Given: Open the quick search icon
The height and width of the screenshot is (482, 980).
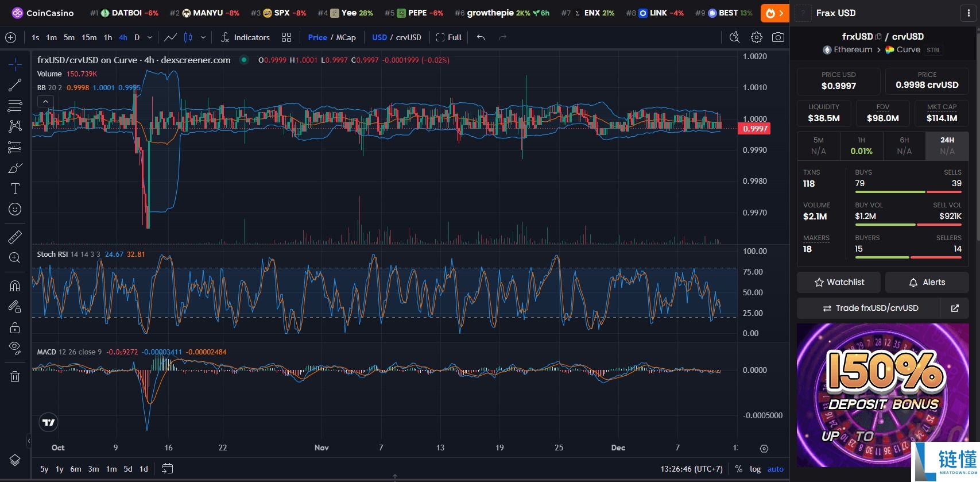Looking at the screenshot, I should (734, 37).
